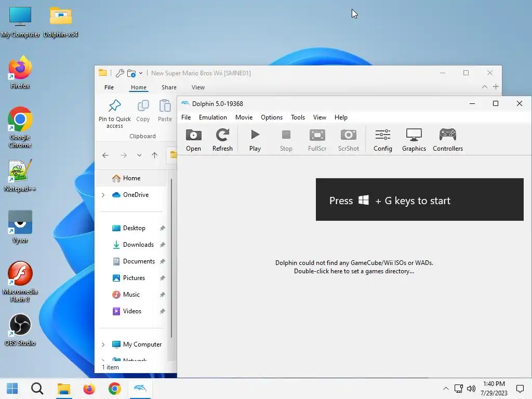Go forward in File Explorer
The width and height of the screenshot is (532, 399).
[124, 155]
